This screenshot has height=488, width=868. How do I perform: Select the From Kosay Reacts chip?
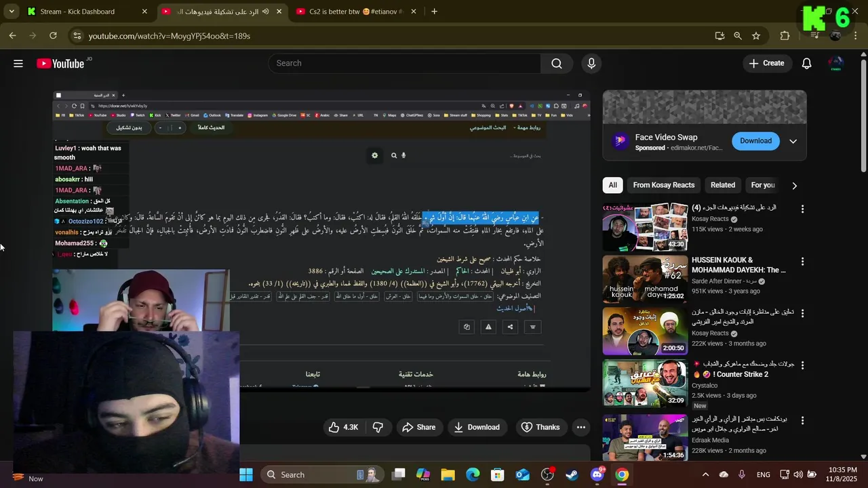coord(664,185)
